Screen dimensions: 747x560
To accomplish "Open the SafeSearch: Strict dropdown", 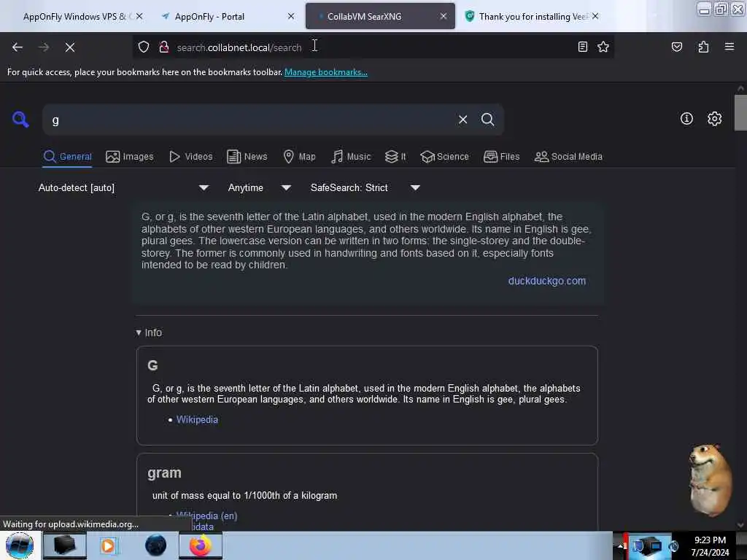I will [365, 187].
